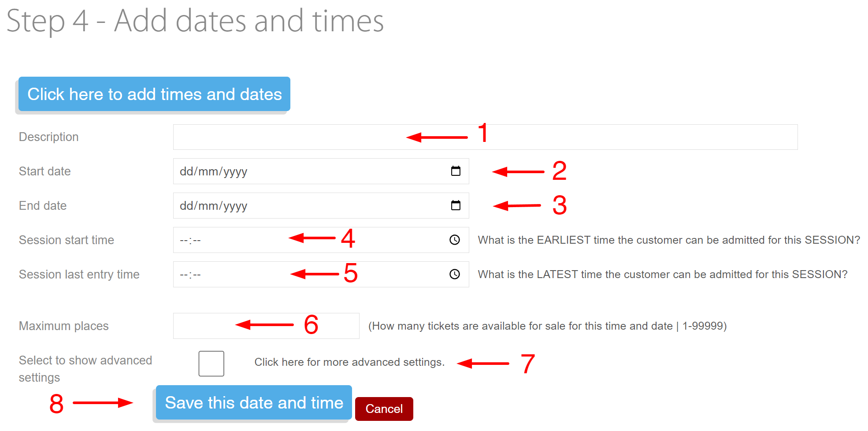Tick the show advanced settings checkbox
The image size is (868, 431).
click(x=211, y=364)
